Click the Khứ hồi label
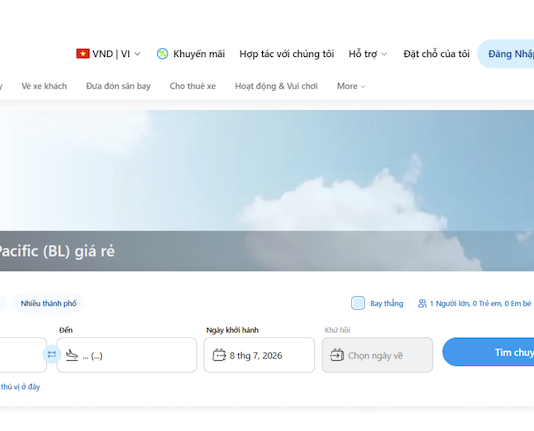 [337, 330]
